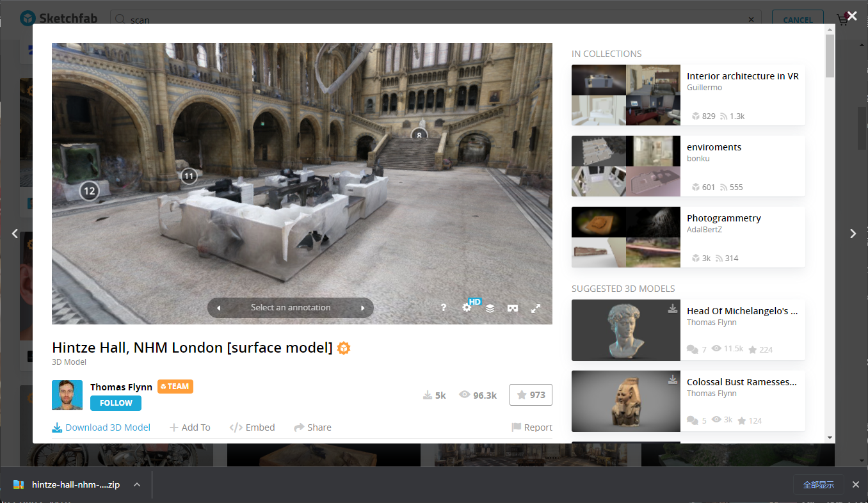Click the staff pick badge beside title
868x503 pixels.
coord(344,348)
